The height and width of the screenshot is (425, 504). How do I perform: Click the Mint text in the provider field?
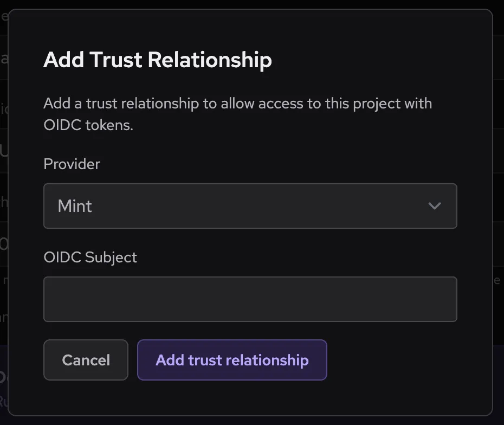pyautogui.click(x=75, y=206)
